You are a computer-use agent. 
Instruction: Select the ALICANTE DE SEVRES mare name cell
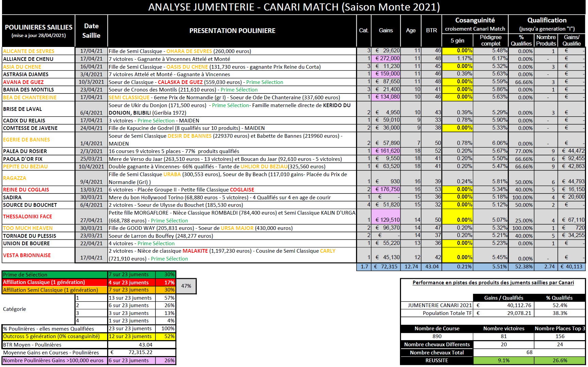tap(38, 51)
